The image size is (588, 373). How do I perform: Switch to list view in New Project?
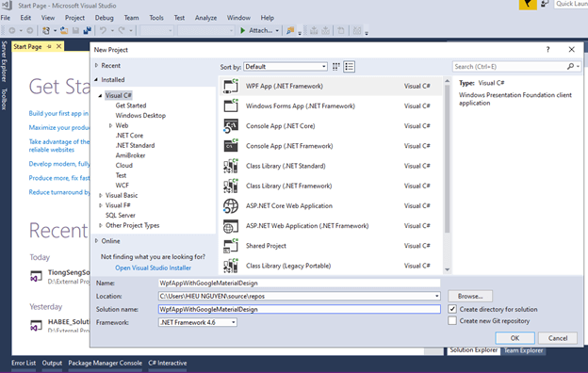[x=349, y=67]
